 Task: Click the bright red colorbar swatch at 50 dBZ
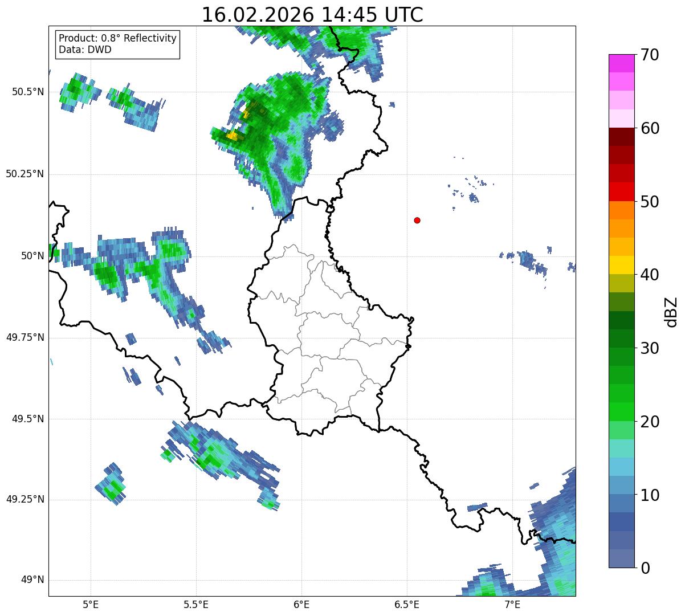tap(621, 192)
